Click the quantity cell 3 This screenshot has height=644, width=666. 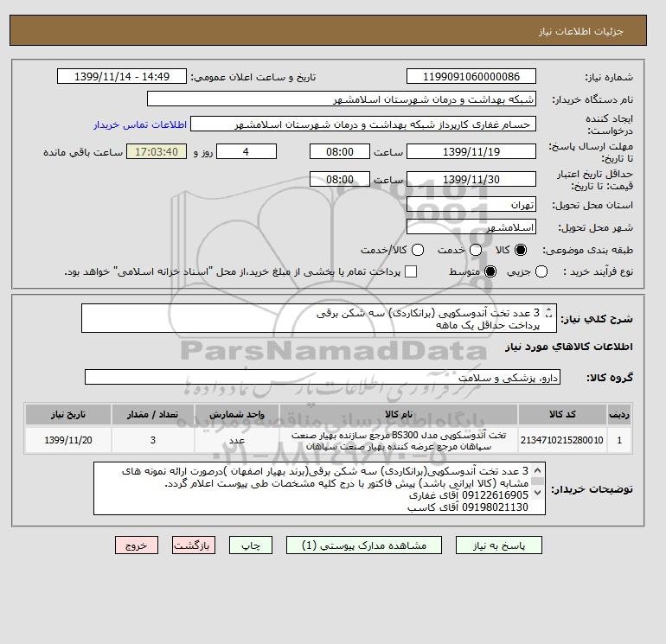[x=153, y=440]
